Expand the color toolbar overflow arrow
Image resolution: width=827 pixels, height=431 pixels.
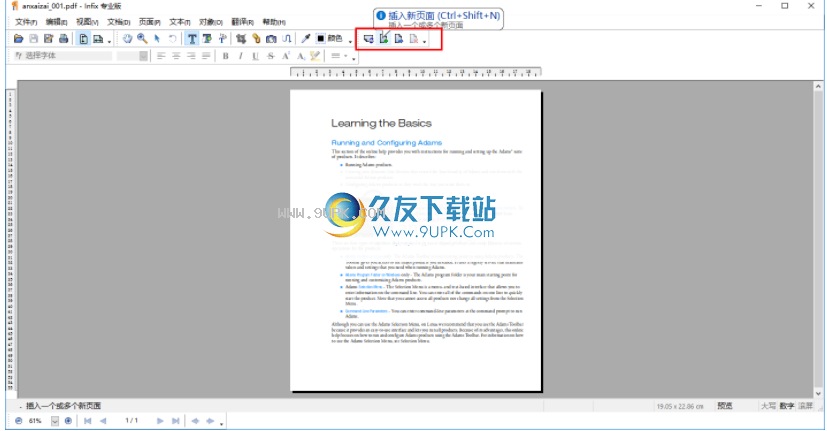[x=350, y=41]
